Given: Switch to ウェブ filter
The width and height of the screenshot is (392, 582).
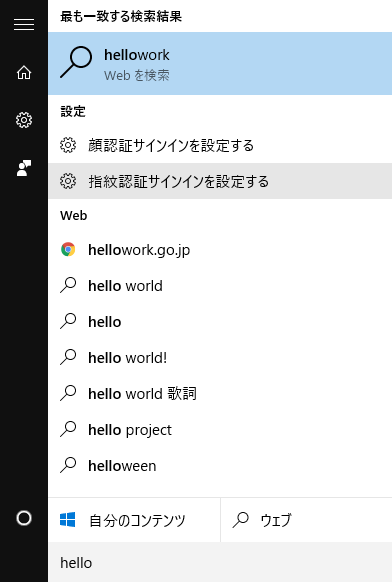Looking at the screenshot, I should (x=306, y=520).
